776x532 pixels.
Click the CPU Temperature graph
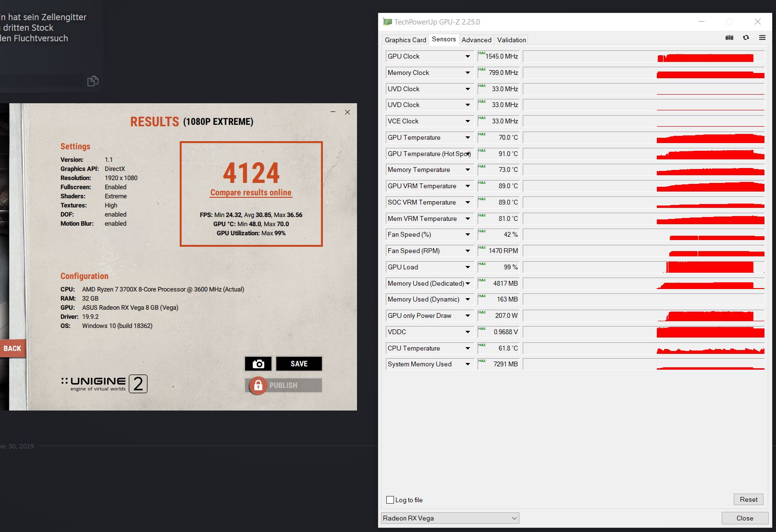coord(643,348)
